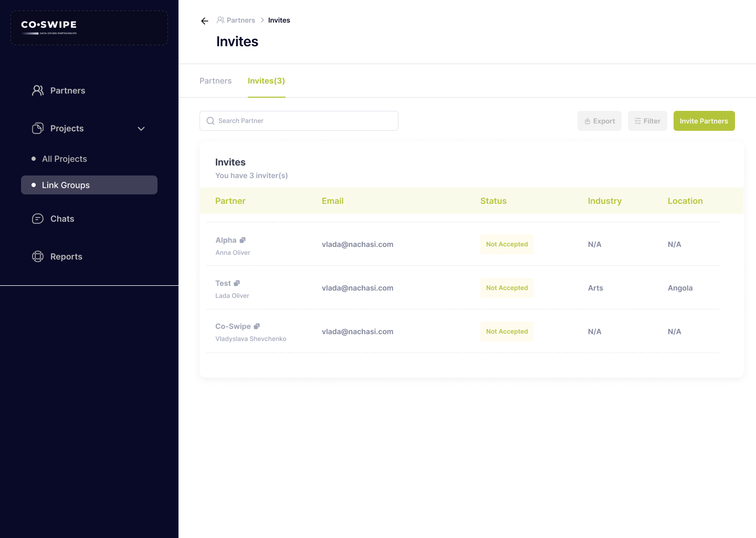Click the CoSwipe logo
The width and height of the screenshot is (756, 538).
point(49,27)
